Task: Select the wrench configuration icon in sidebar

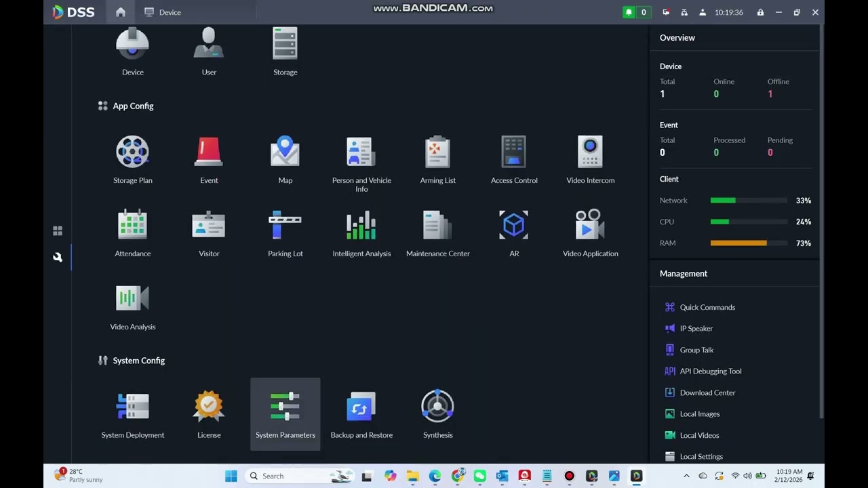Action: (58, 257)
